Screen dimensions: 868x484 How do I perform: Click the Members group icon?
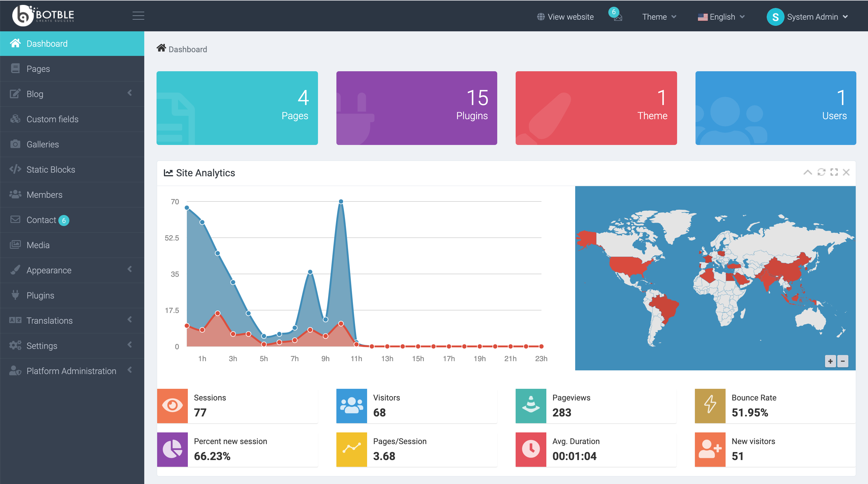15,194
